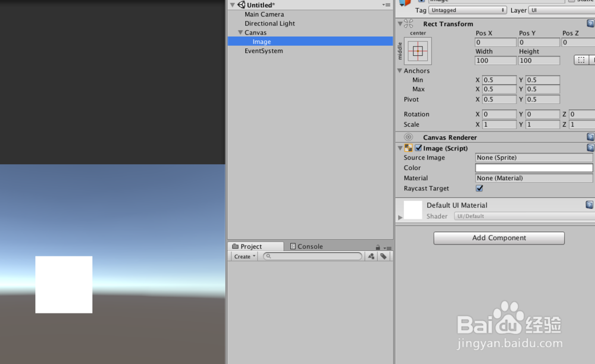Open the white Color swatch picker

(x=534, y=168)
